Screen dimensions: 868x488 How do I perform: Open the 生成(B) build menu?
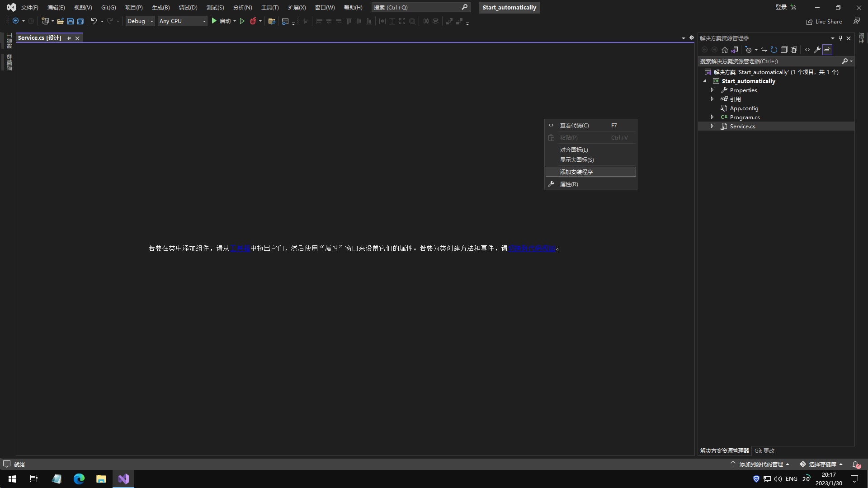(x=160, y=7)
